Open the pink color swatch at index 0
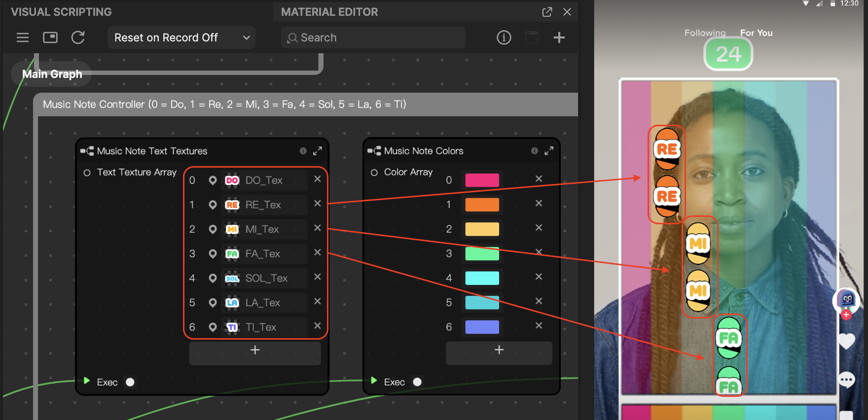The height and width of the screenshot is (420, 868). [482, 180]
